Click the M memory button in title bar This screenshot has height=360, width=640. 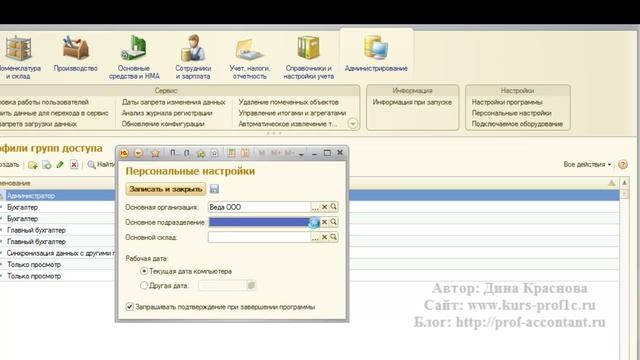pyautogui.click(x=262, y=153)
